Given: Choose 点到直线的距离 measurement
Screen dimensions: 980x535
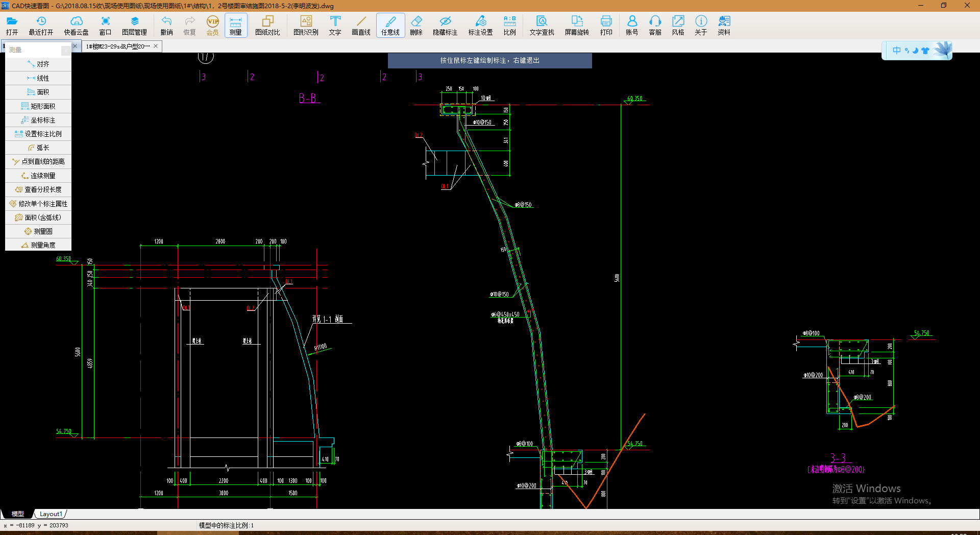Looking at the screenshot, I should coord(38,161).
